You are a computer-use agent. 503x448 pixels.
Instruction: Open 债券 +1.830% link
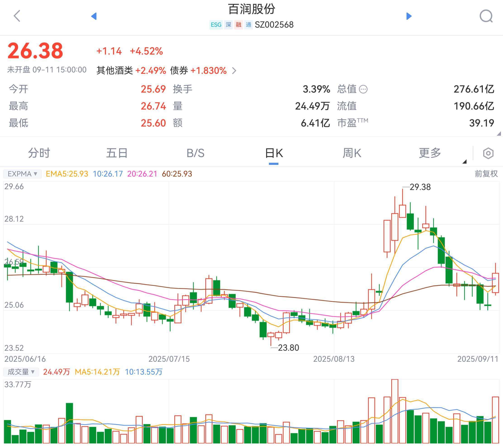(x=198, y=71)
